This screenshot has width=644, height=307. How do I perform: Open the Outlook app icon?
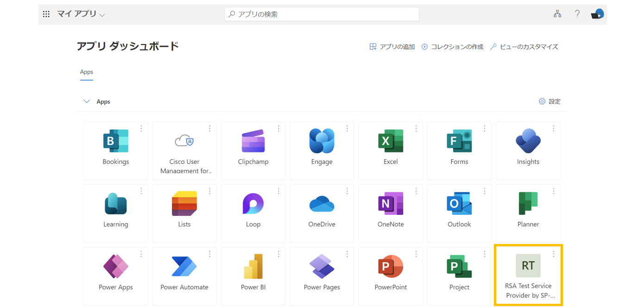tap(459, 203)
